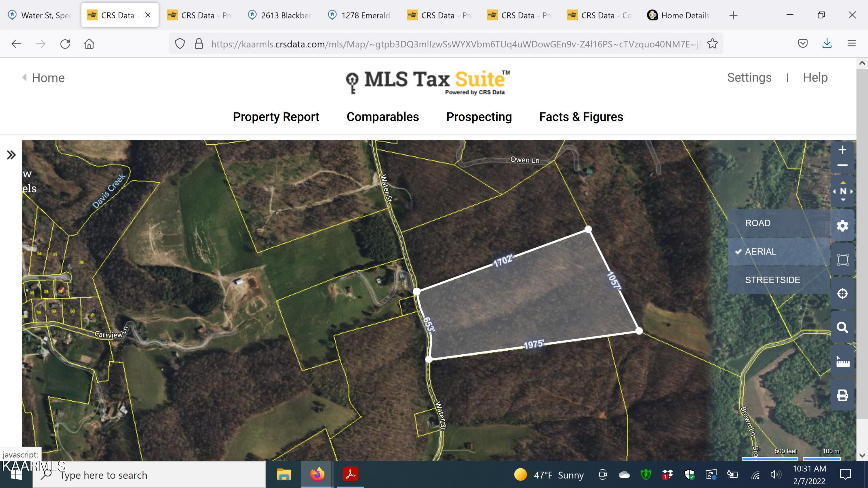Open the Settings link

749,78
